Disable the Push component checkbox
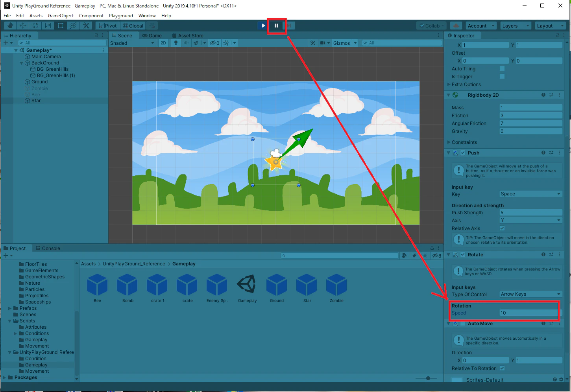The image size is (571, 392). (463, 153)
